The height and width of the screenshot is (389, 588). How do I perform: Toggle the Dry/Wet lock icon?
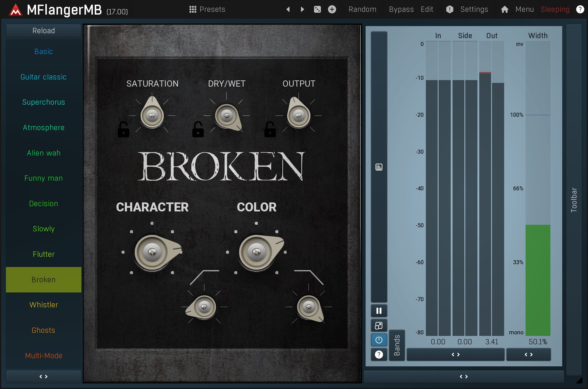[198, 129]
